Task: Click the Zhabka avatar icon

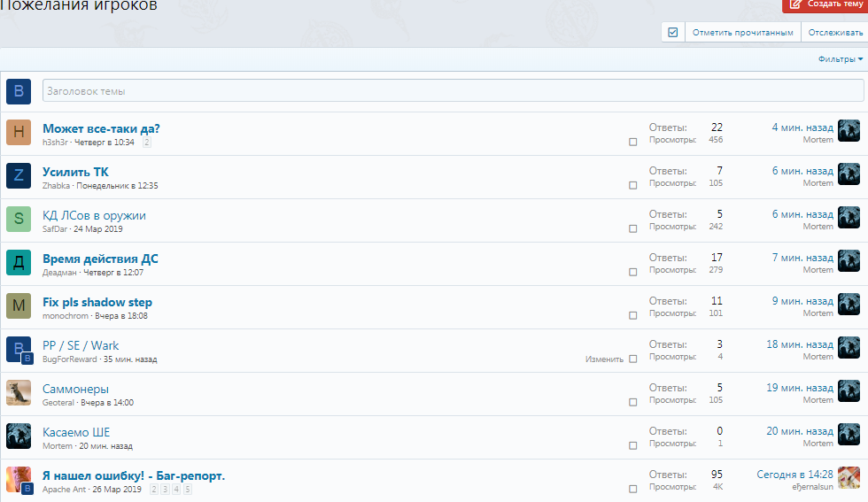Action: coord(19,175)
